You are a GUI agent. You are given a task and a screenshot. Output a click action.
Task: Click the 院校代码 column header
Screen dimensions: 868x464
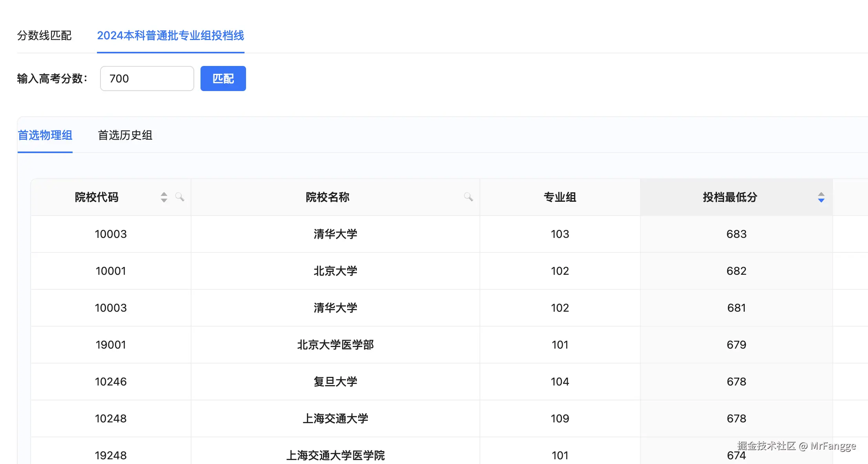97,197
